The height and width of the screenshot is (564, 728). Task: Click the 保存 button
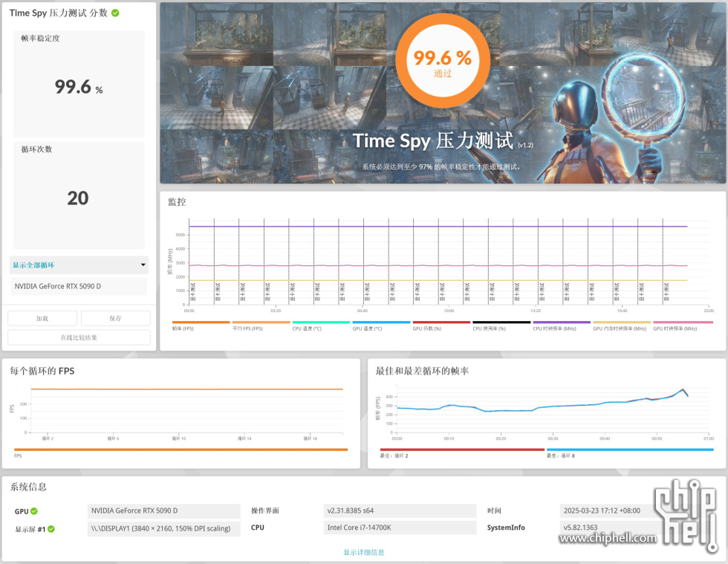click(116, 318)
